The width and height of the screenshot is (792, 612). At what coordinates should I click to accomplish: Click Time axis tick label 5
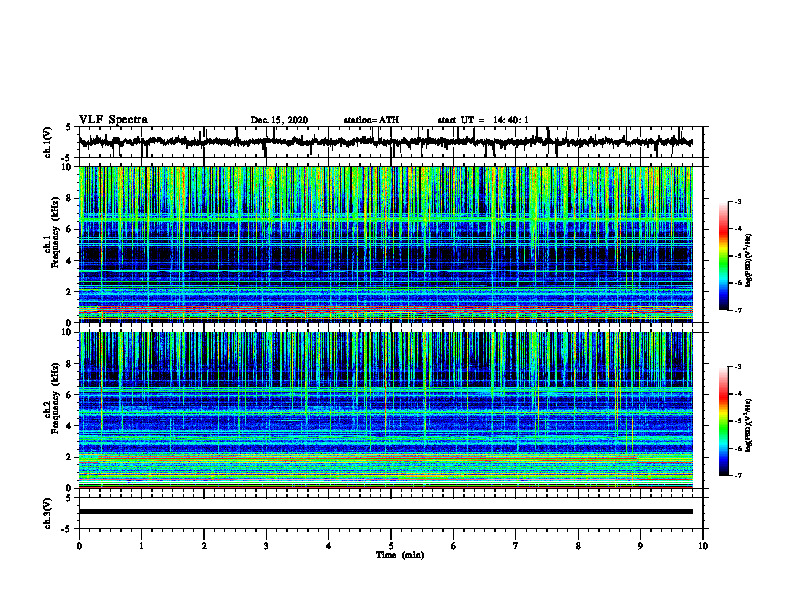(x=391, y=546)
